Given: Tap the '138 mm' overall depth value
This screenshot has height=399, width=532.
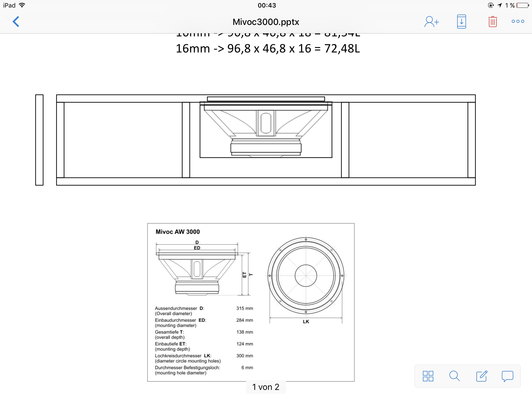Looking at the screenshot, I should click(244, 332).
